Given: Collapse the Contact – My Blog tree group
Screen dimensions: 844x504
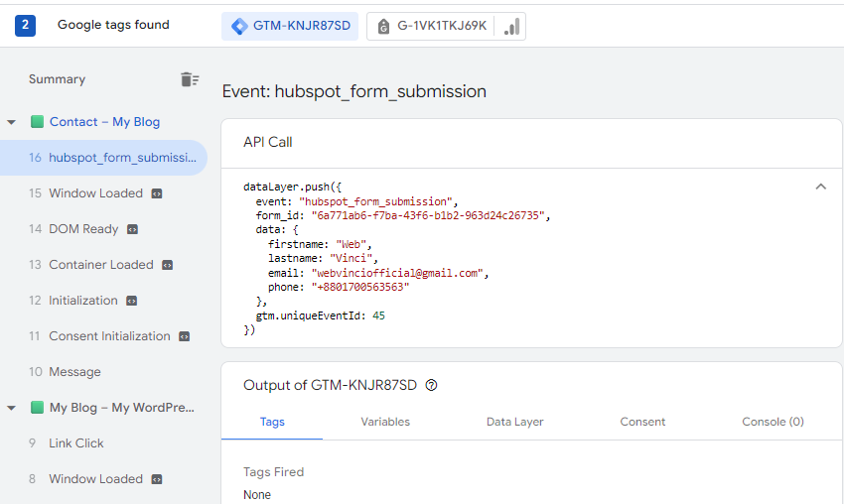Looking at the screenshot, I should click(x=12, y=122).
